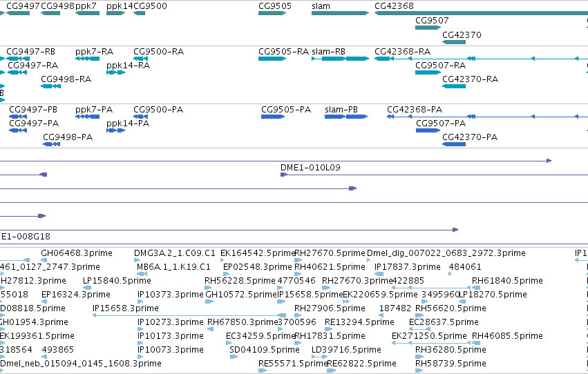Image resolution: width=588 pixels, height=374 pixels.
Task: Select EST RE13294.5prime
Action: 328,329
